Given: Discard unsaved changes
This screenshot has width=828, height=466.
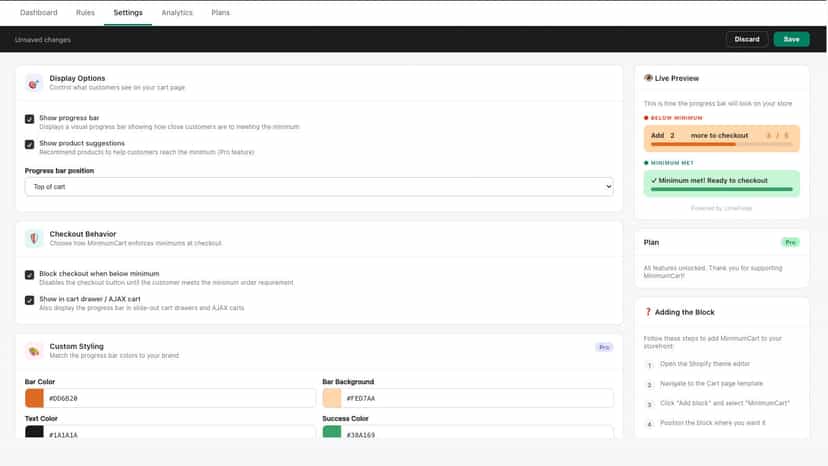Looking at the screenshot, I should [747, 39].
